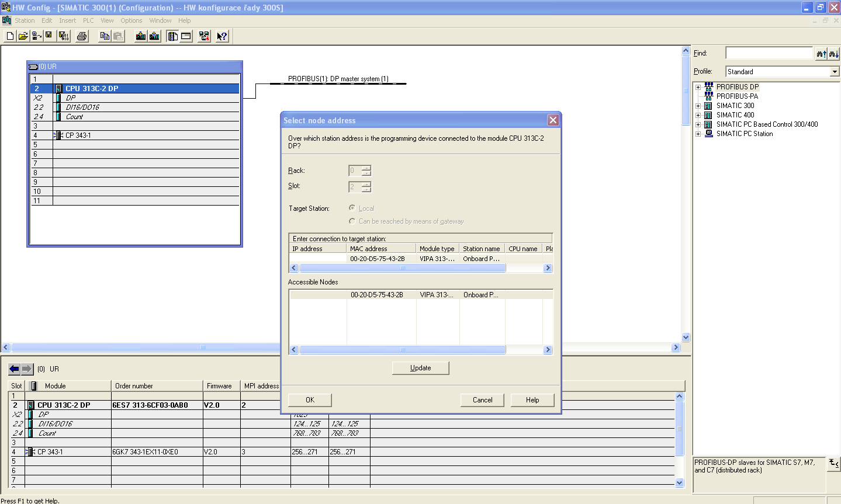The image size is (841, 504).
Task: Click the CP 343-1 module icon in the rack
Action: coord(58,135)
